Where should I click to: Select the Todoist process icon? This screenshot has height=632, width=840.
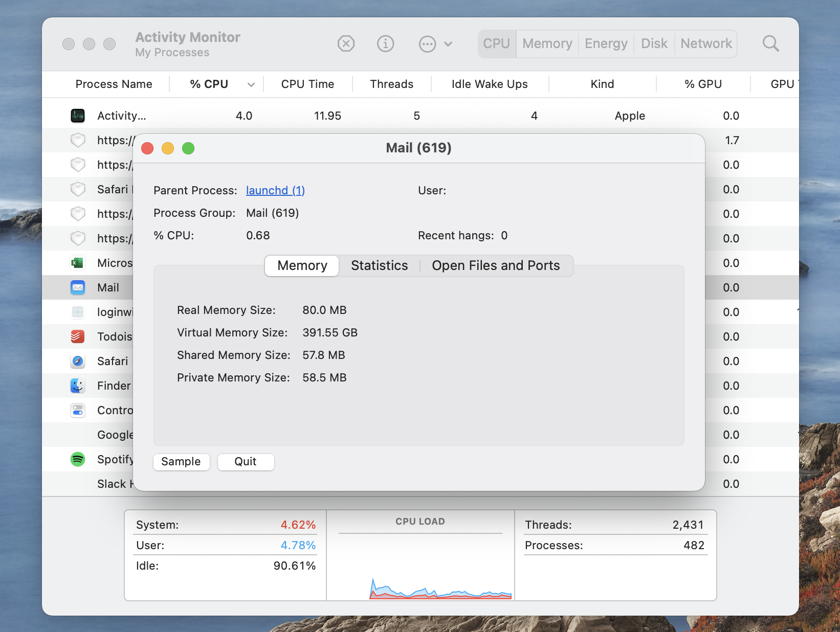coord(78,336)
